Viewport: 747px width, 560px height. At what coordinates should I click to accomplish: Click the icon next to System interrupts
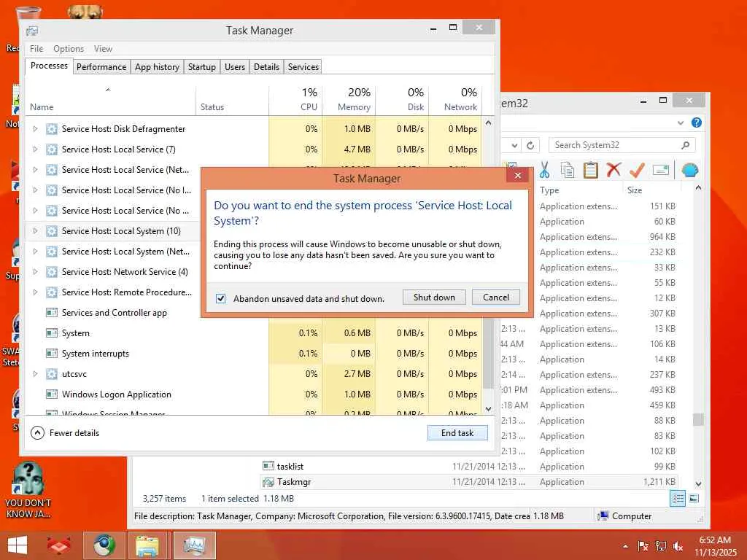tap(52, 354)
